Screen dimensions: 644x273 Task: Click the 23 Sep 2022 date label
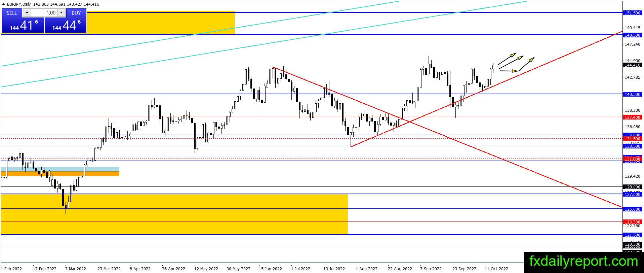pos(464,269)
